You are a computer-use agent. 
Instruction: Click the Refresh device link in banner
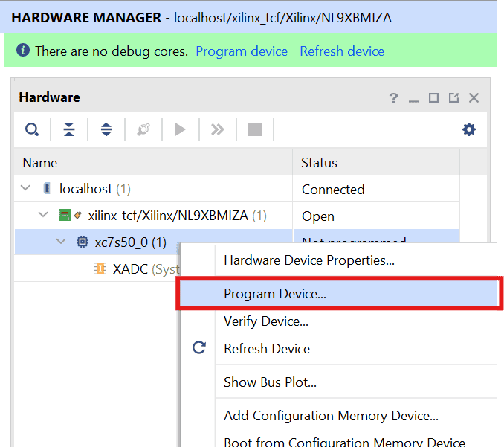click(342, 51)
